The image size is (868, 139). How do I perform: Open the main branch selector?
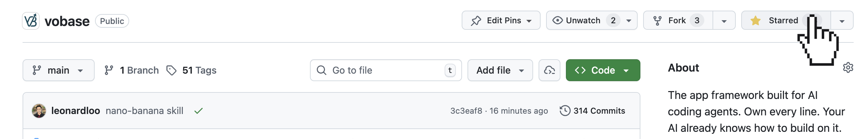coord(58,70)
